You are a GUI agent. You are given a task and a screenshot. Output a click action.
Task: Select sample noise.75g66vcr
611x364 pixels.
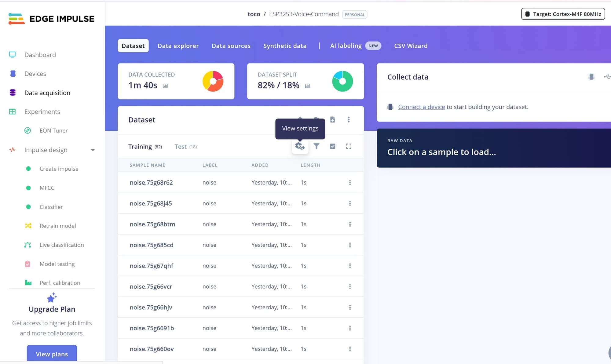click(241, 286)
